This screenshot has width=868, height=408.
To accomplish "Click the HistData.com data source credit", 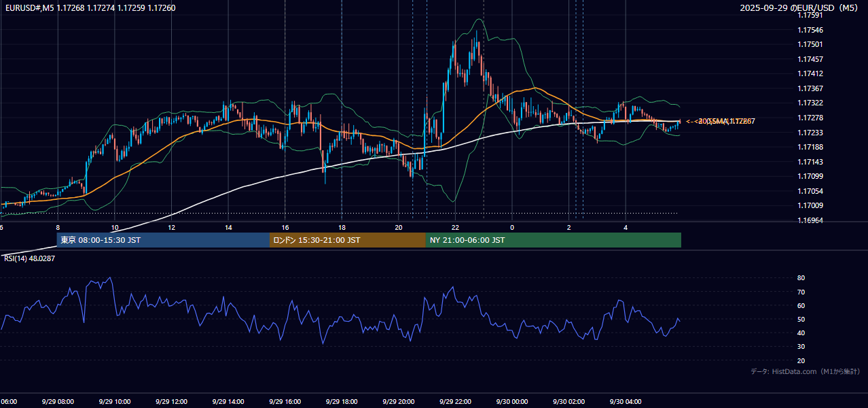I will [806, 371].
